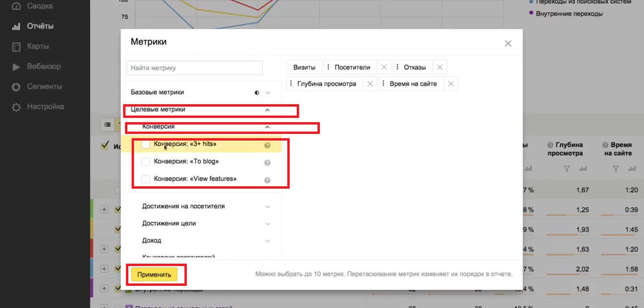This screenshot has width=644, height=308.
Task: Expand plus button on row with 1:58
Action: point(105,269)
